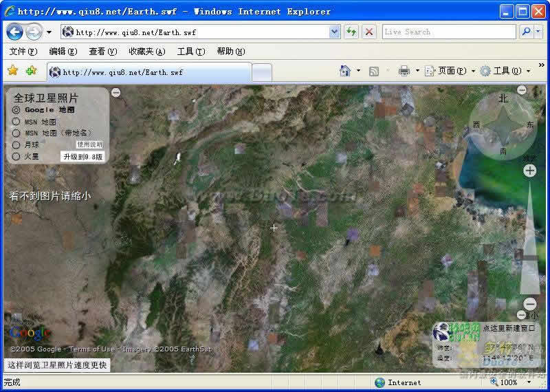Open the Print button dropdown arrow
This screenshot has width=550, height=392.
(x=417, y=71)
